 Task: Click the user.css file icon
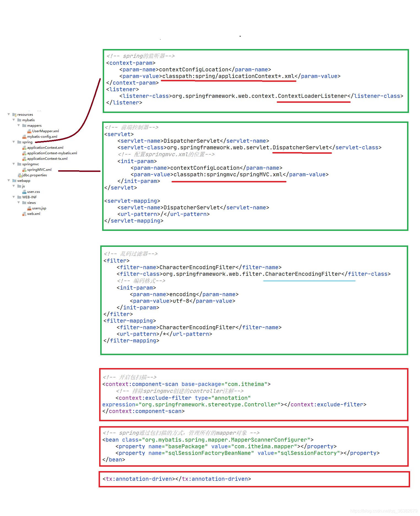tap(24, 192)
